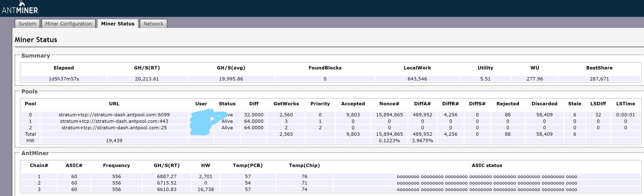The height and width of the screenshot is (196, 644).
Task: Click the Stale column header
Action: (575, 104)
